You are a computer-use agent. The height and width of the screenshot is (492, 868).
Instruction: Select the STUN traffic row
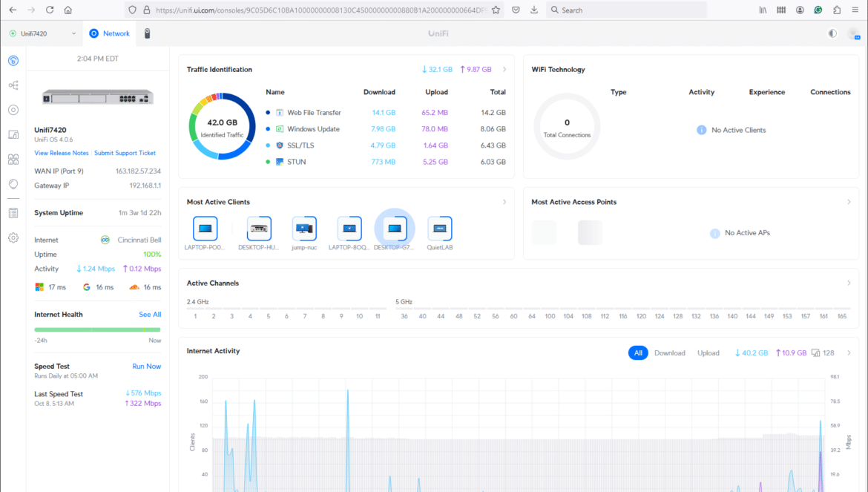[x=385, y=163]
